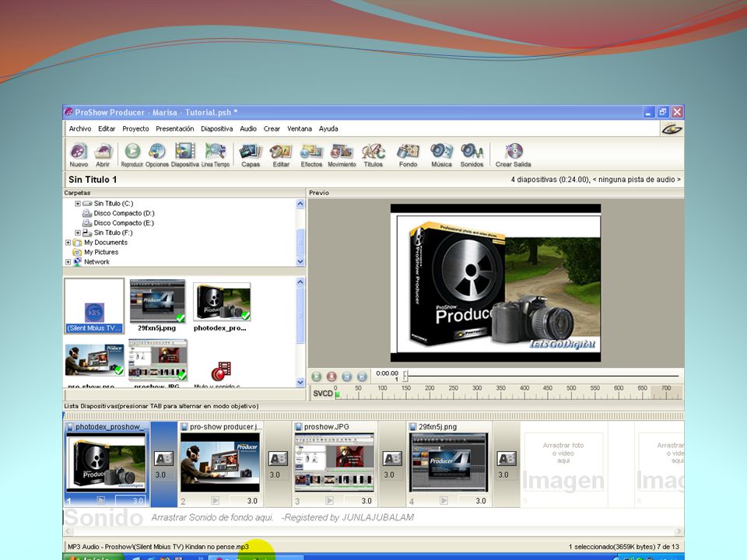Screen dimensions: 747x560
Task: Select My Pictures in folder tree
Action: click(x=101, y=252)
